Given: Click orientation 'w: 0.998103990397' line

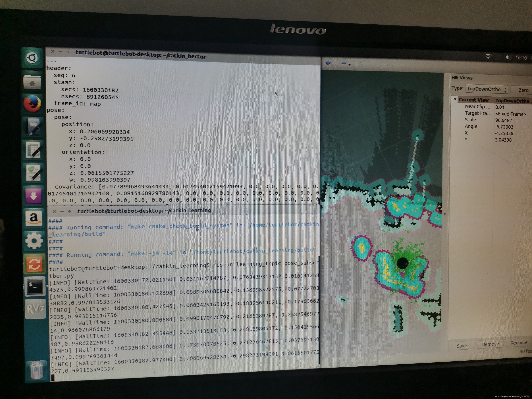Looking at the screenshot, I should (x=100, y=180).
